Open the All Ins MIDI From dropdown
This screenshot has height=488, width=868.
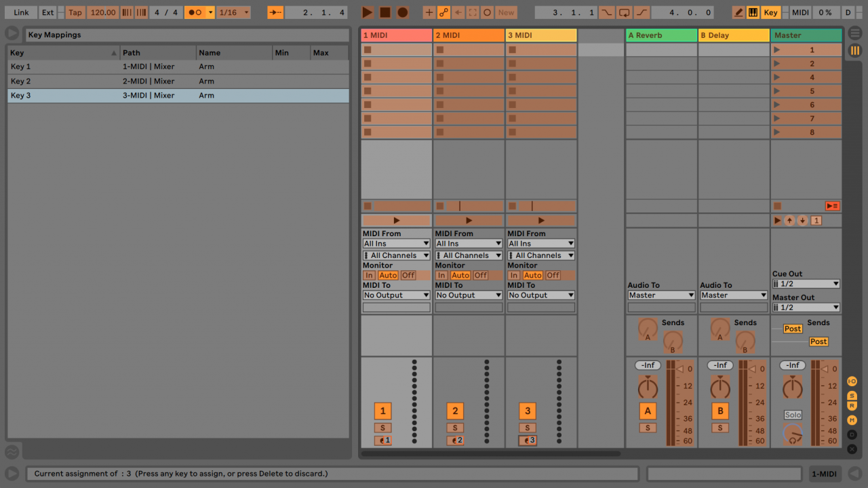tap(396, 243)
